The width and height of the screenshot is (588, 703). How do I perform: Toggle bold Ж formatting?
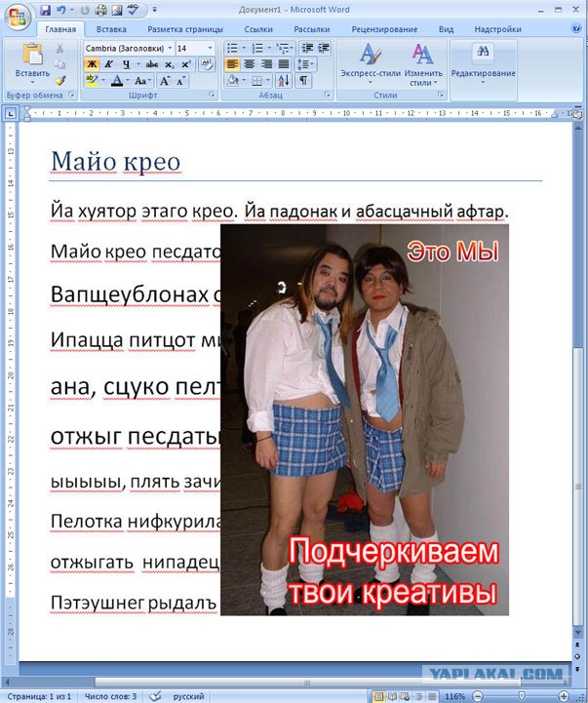pyautogui.click(x=92, y=64)
